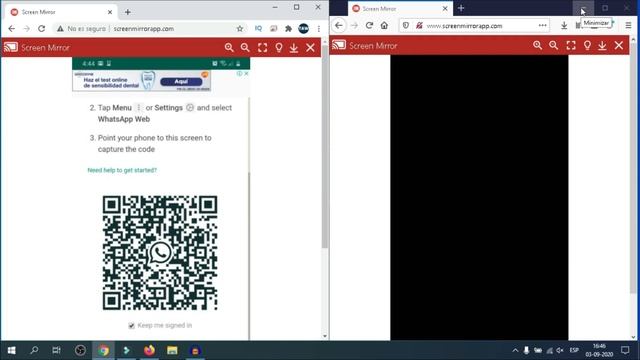Open Chrome extensions puzzle icon
This screenshot has width=640, height=360.
[x=289, y=29]
